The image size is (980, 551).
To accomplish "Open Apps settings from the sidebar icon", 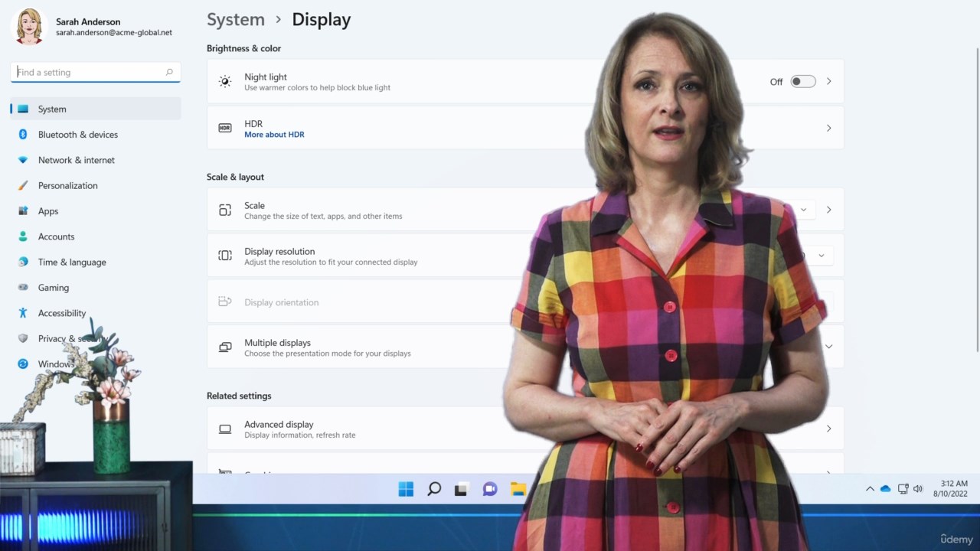I will coord(23,211).
